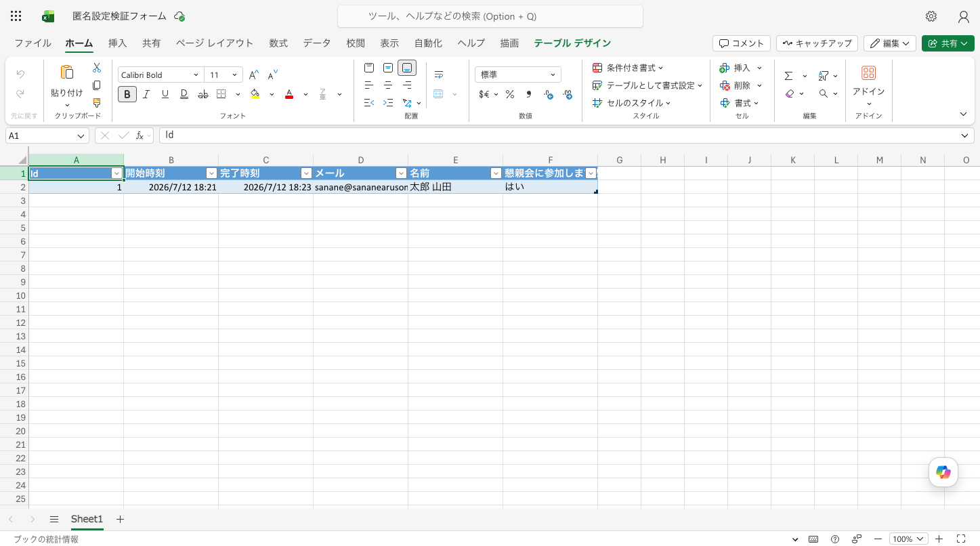Toggle Underline formatting

(165, 94)
